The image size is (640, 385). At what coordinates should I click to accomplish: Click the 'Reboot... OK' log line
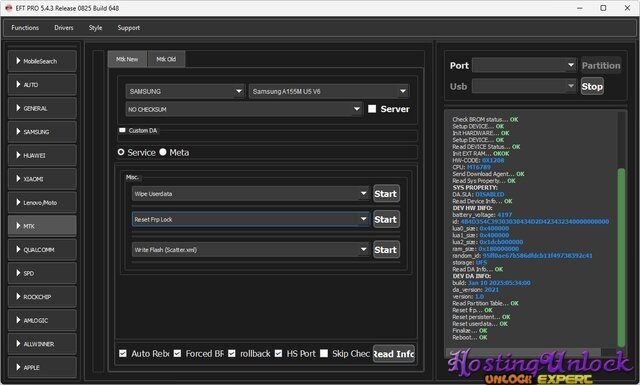(x=470, y=337)
